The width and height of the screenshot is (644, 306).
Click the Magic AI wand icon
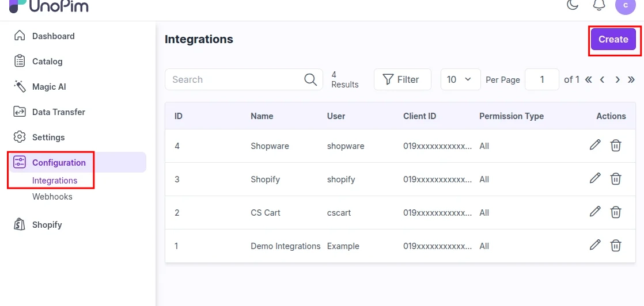(x=20, y=86)
